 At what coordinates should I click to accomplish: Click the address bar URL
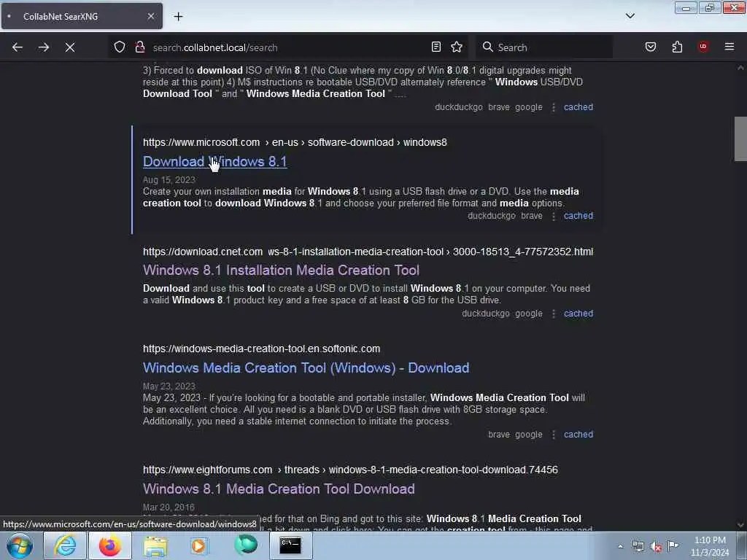coord(215,47)
